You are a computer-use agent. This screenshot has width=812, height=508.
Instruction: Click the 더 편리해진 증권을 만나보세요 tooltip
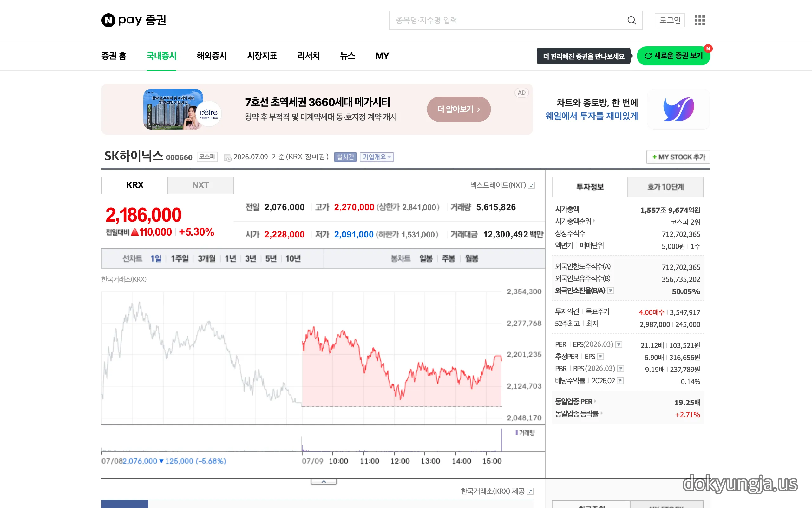coord(584,56)
